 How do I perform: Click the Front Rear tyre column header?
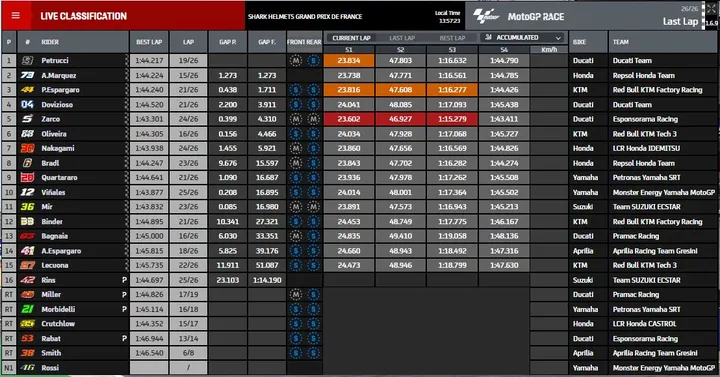point(304,42)
